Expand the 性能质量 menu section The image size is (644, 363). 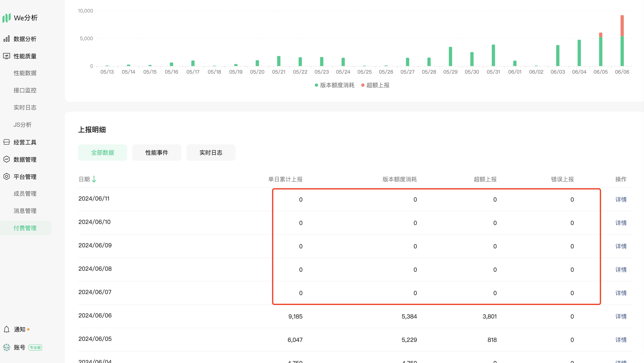tap(25, 56)
